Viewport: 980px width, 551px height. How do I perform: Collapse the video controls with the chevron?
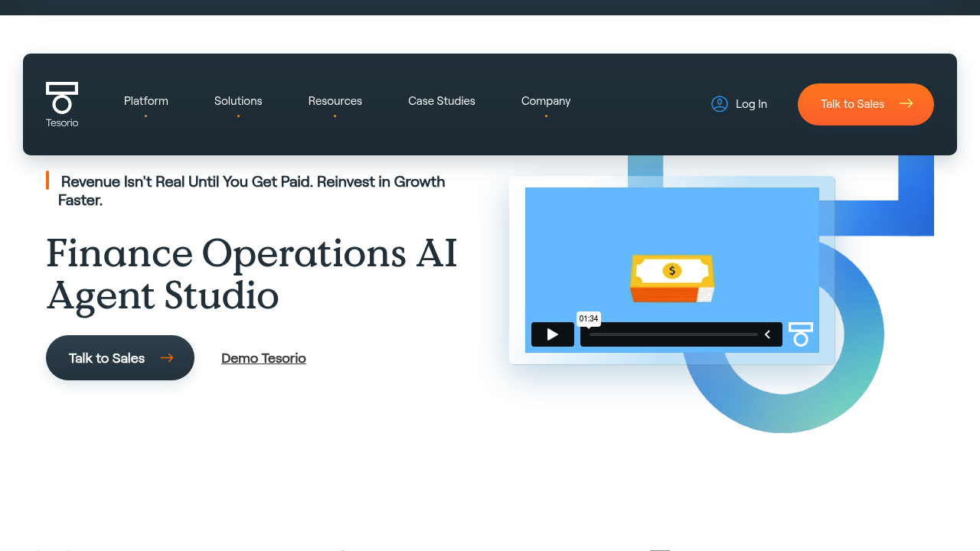(x=767, y=334)
